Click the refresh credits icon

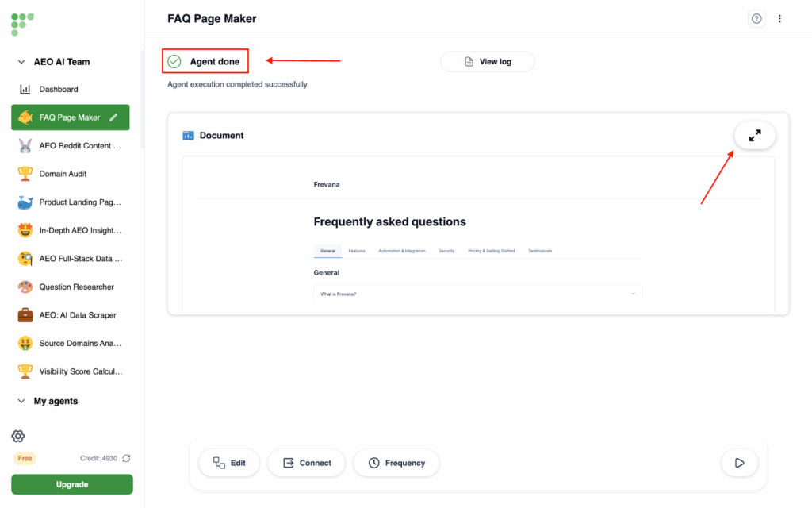click(126, 458)
